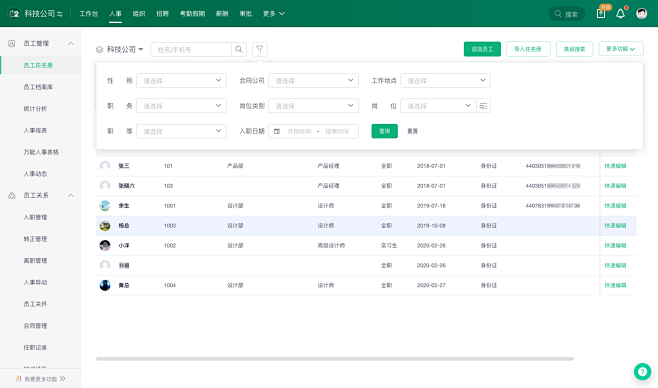Viewport: 658px width, 388px height.
Task: Click the 高级设计师 cell in 小洋's row
Action: click(331, 245)
